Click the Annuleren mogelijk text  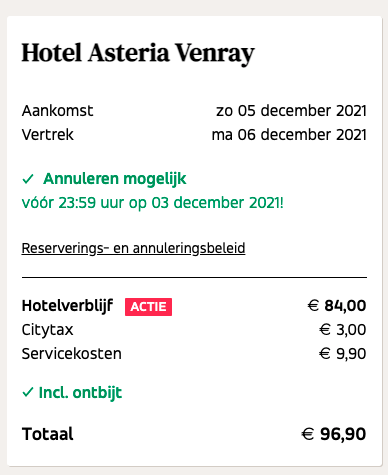pyautogui.click(x=115, y=179)
